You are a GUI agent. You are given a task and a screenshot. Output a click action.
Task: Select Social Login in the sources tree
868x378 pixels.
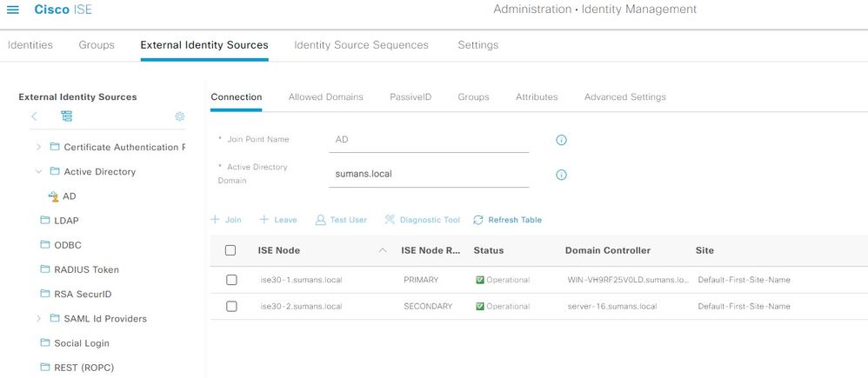tap(82, 343)
